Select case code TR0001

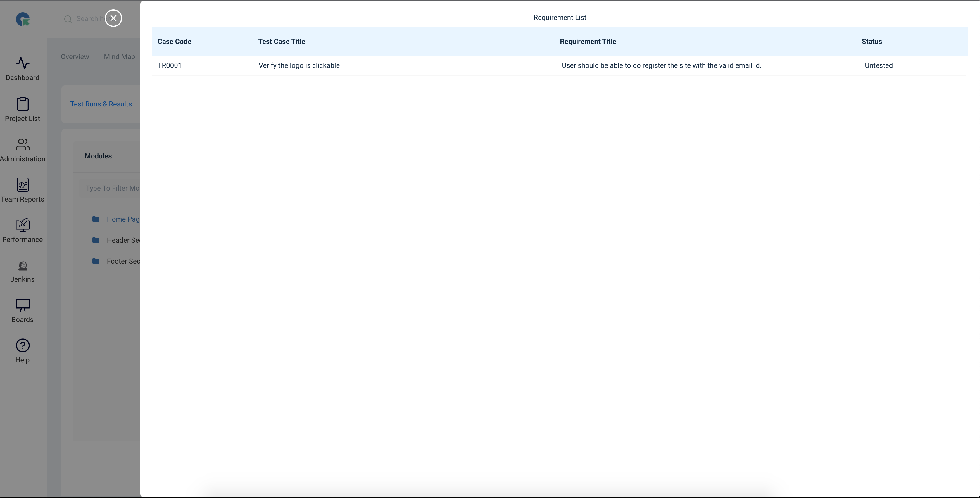[x=170, y=65]
